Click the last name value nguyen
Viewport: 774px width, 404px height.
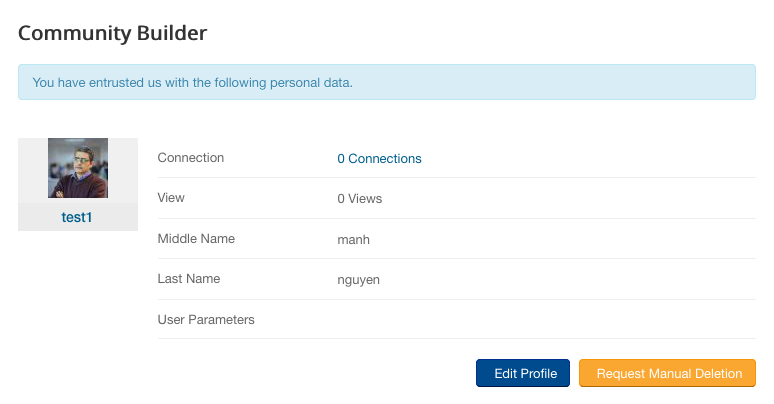click(359, 279)
